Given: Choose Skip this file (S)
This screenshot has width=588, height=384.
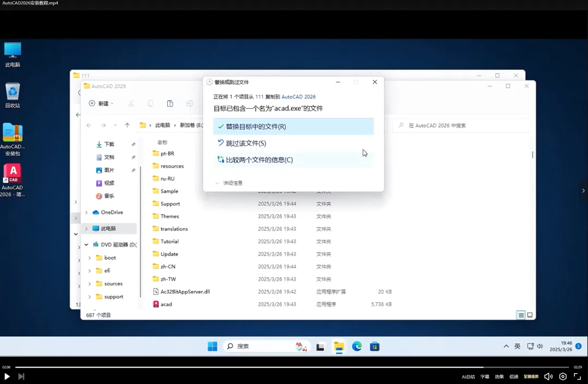Looking at the screenshot, I should [x=293, y=143].
